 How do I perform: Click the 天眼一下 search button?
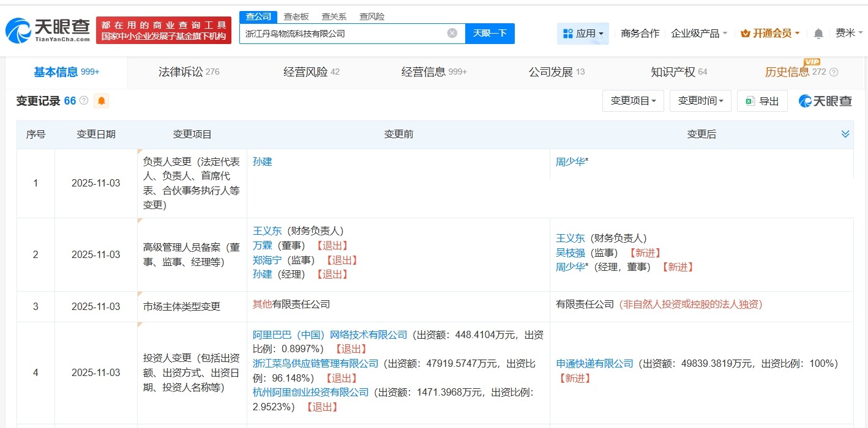click(x=490, y=34)
